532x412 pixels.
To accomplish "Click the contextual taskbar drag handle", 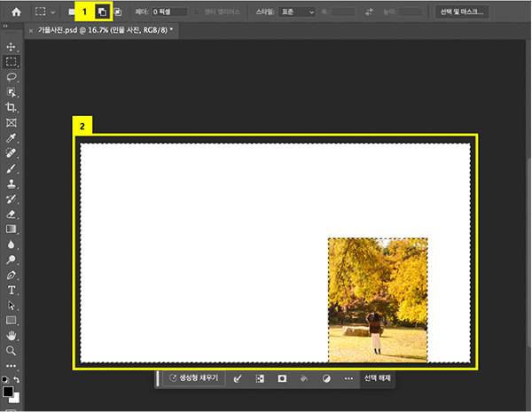I will (158, 378).
